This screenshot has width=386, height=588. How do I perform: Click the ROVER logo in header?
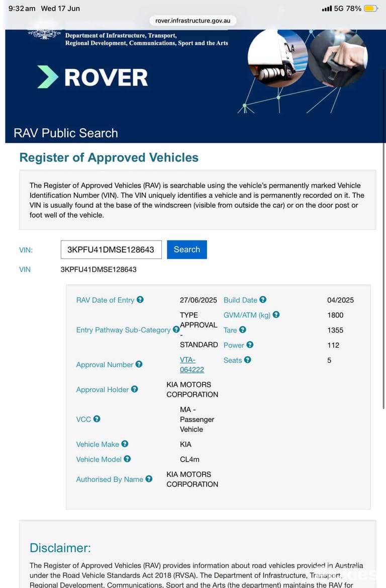coord(93,77)
